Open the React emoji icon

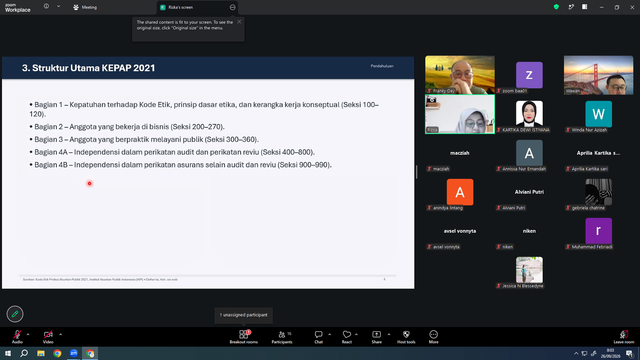(x=347, y=335)
